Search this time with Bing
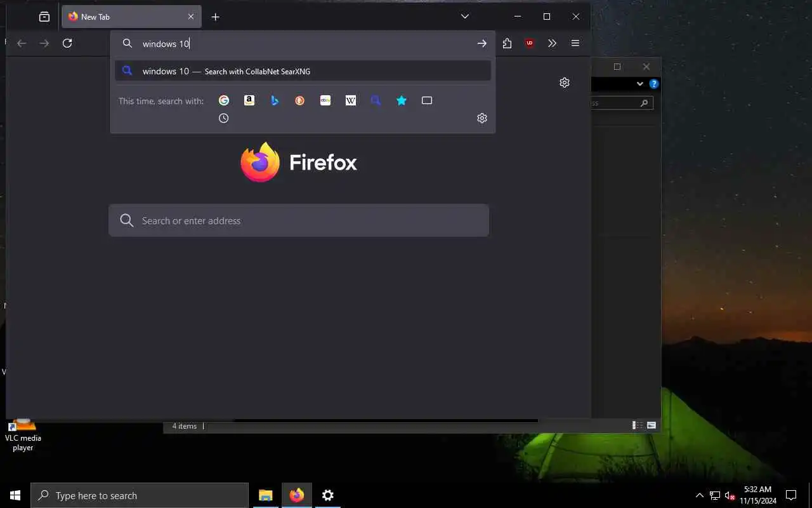 pyautogui.click(x=275, y=100)
